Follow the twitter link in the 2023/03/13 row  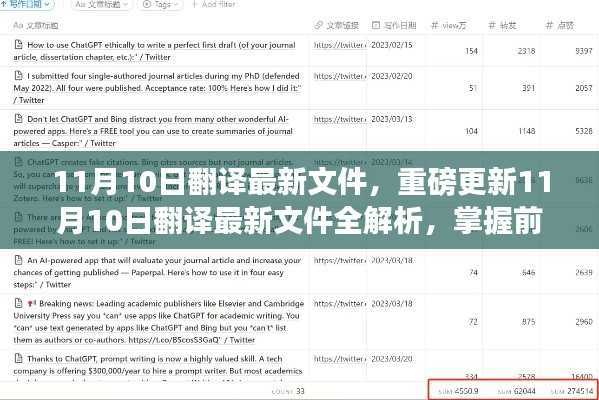click(340, 119)
